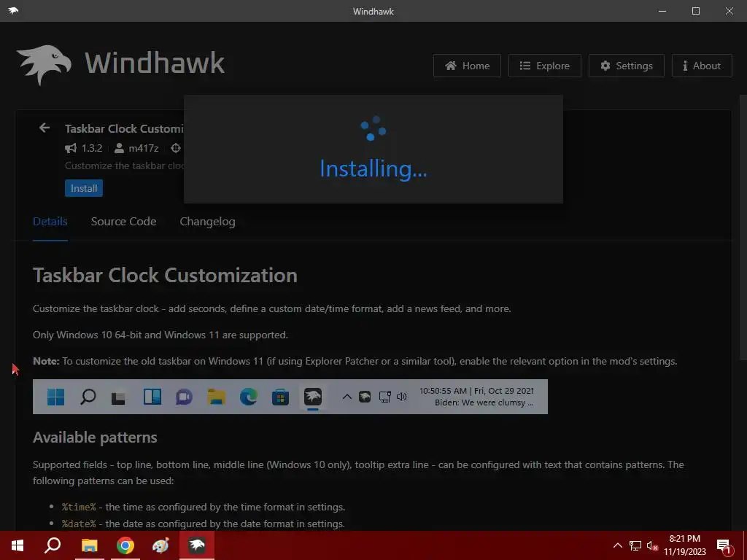Open the Home page button
The width and height of the screenshot is (747, 560).
pyautogui.click(x=467, y=66)
